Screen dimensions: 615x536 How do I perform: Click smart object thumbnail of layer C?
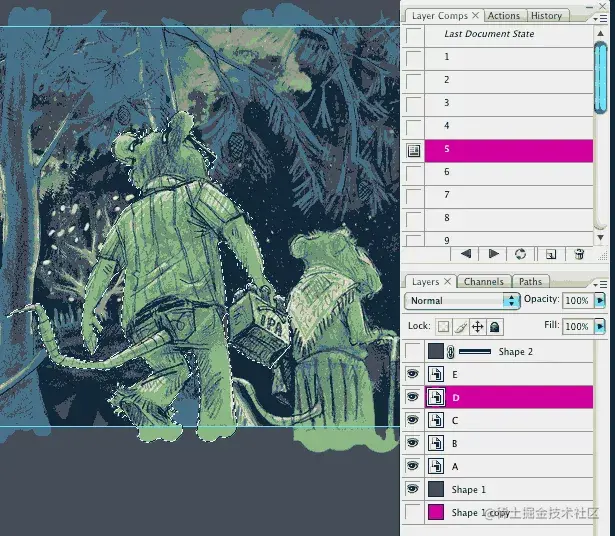436,420
